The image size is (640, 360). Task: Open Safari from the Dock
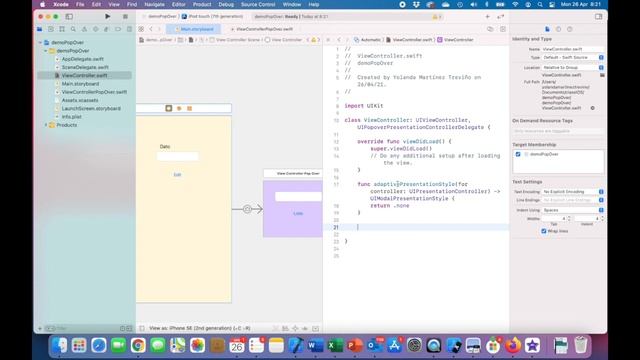(x=99, y=346)
